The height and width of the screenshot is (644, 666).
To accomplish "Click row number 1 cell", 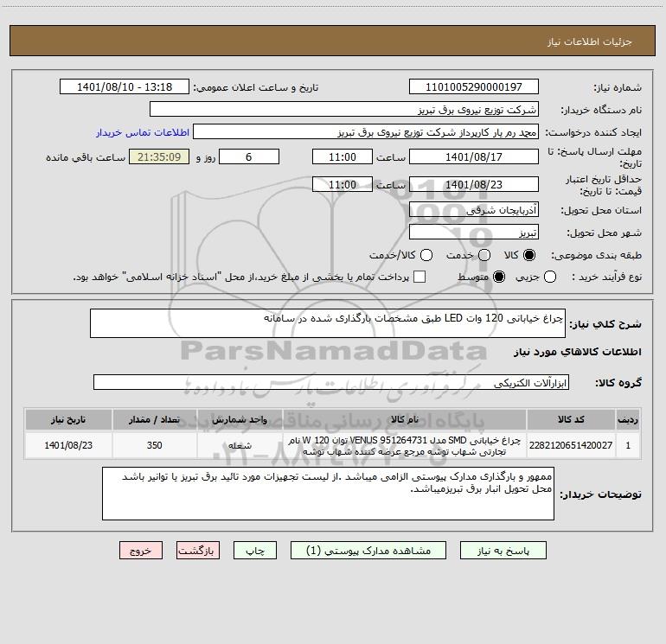I will pyautogui.click(x=628, y=445).
